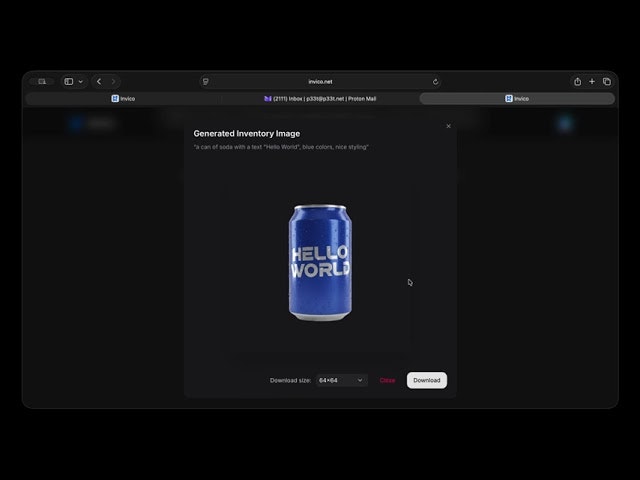Show the tab overview icon

(x=607, y=82)
